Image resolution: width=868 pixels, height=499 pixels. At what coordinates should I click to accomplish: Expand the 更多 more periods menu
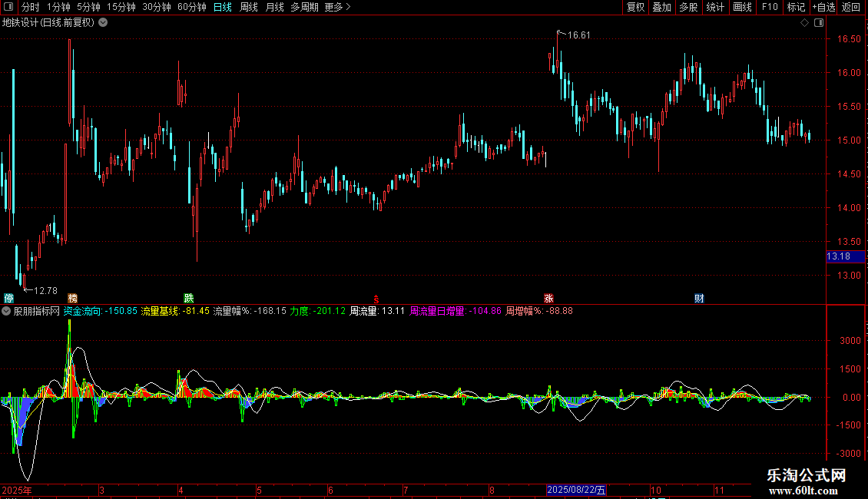[x=338, y=7]
